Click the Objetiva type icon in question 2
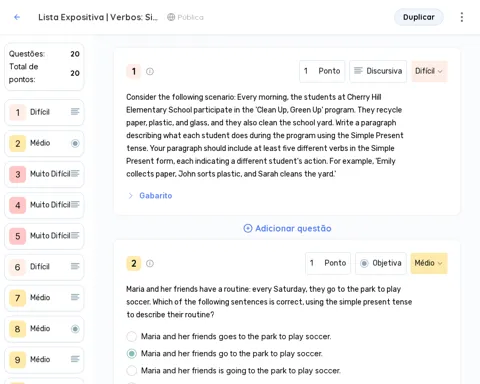 tap(364, 263)
